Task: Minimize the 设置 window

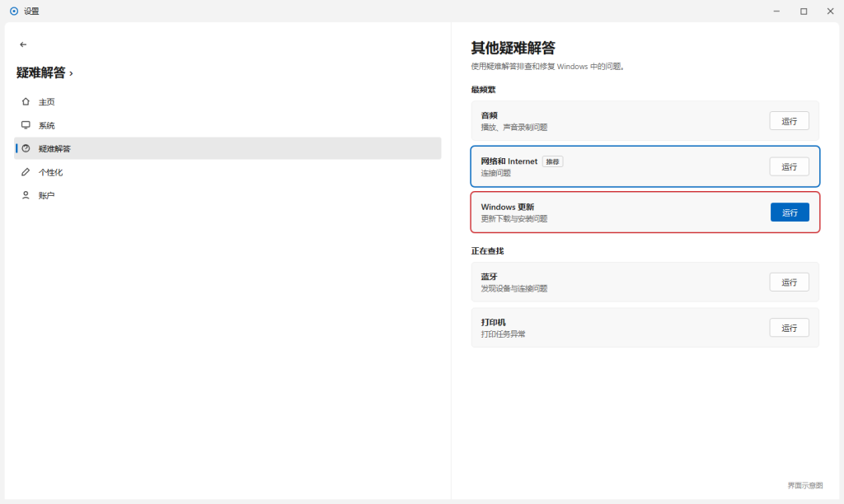Action: (776, 11)
